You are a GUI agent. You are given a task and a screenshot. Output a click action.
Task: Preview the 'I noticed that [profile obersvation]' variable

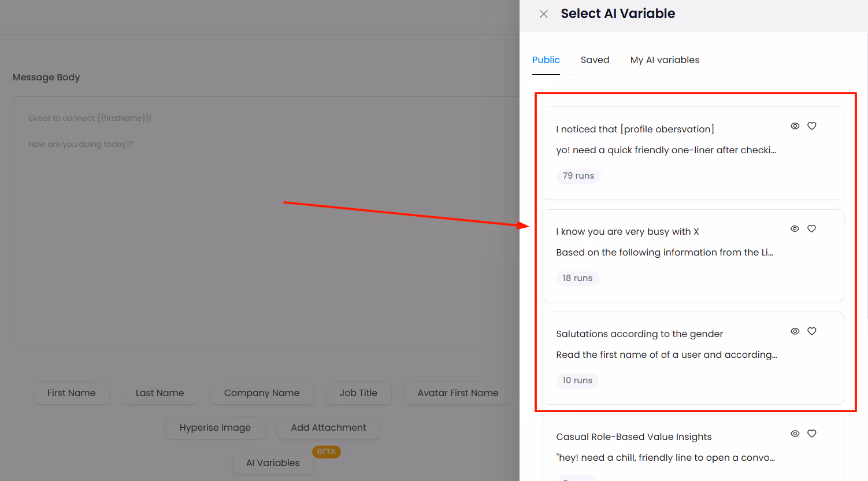click(795, 125)
